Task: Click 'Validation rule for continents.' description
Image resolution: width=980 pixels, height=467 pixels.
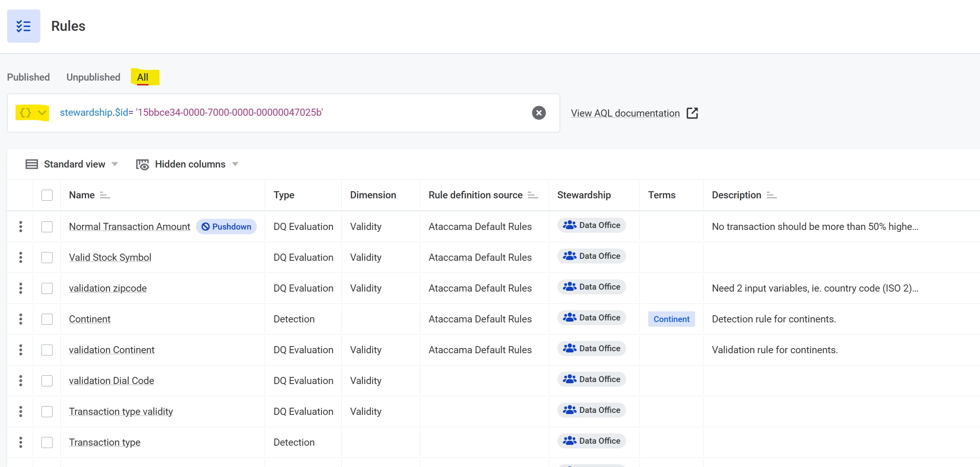Action: (x=775, y=350)
